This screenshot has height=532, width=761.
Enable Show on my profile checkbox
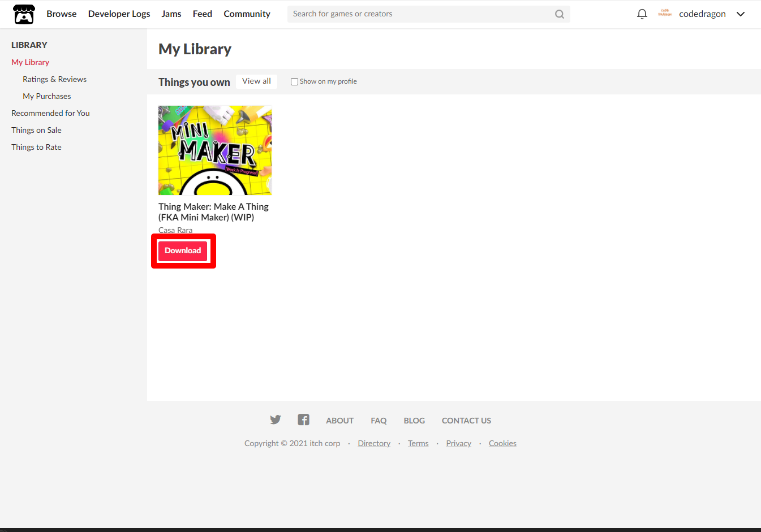point(294,81)
